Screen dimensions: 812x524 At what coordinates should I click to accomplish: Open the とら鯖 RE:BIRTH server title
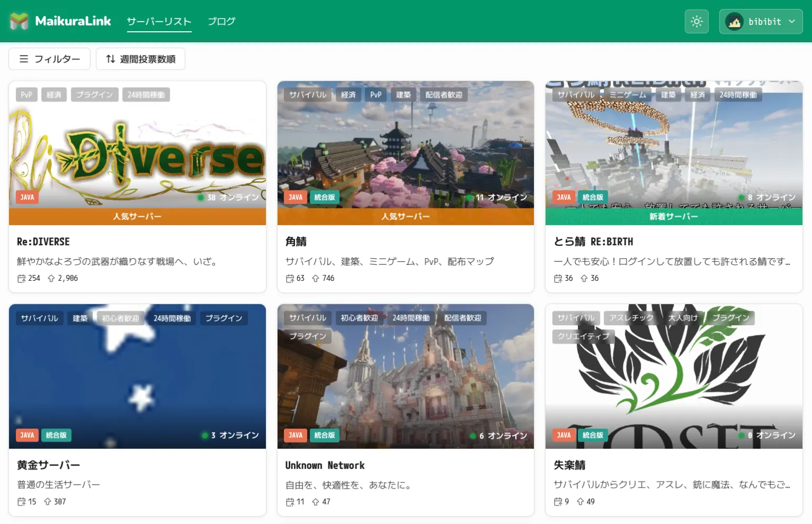tap(593, 242)
